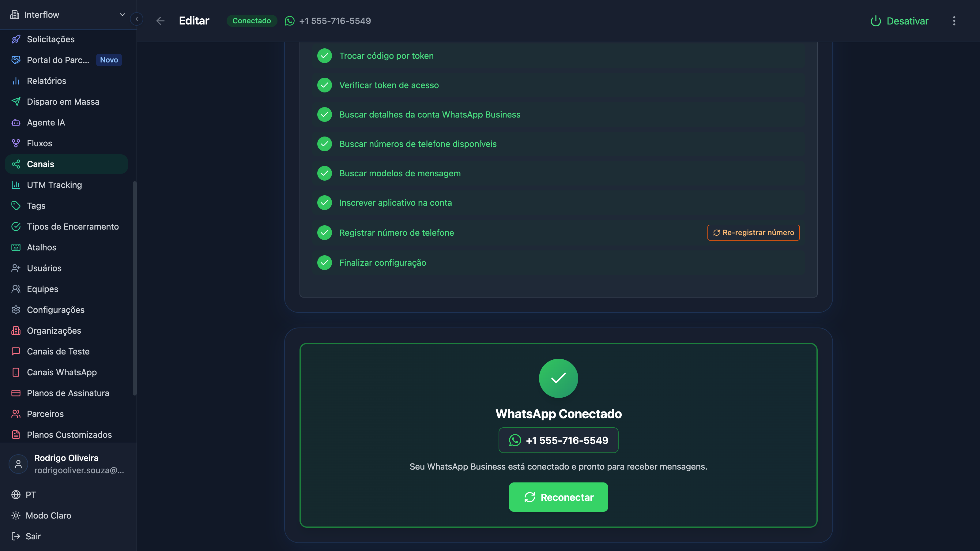This screenshot has height=551, width=980.
Task: Open Portal do Parceiro handshake icon
Action: click(16, 60)
